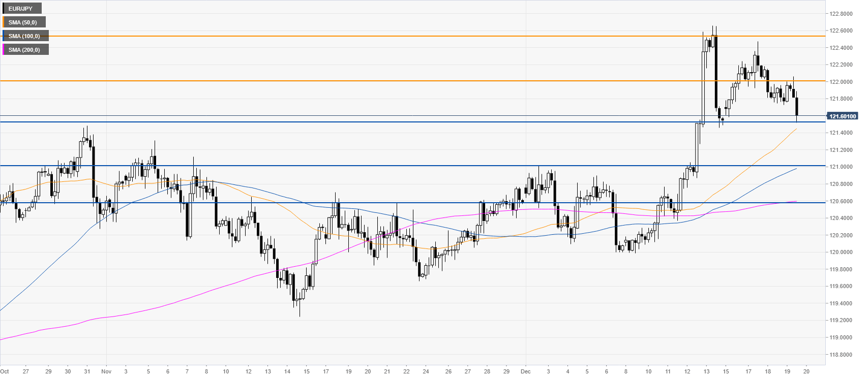
Task: Click the 119.0000 price axis label
Action: click(x=841, y=337)
